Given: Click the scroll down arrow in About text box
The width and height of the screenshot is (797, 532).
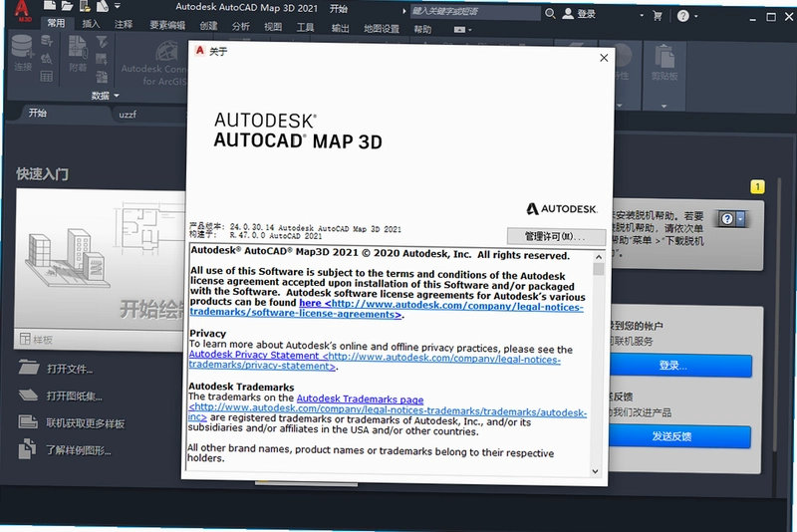Looking at the screenshot, I should (x=595, y=471).
